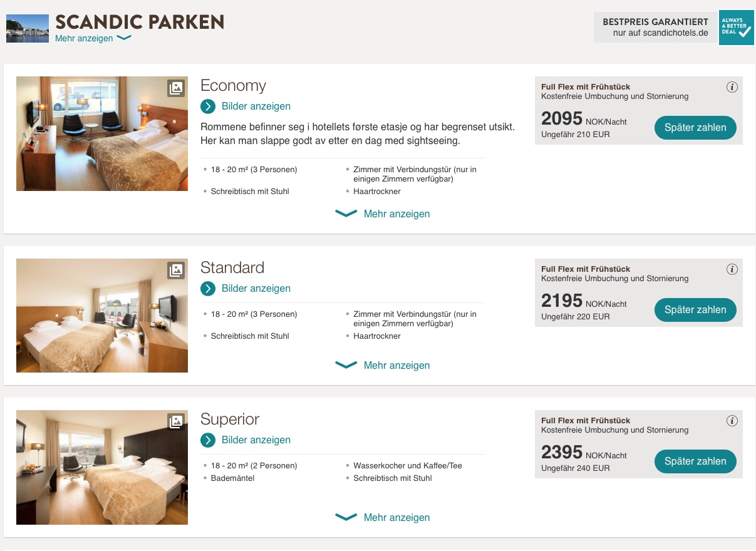Click the Bestpreis Garantiert banner
The image size is (756, 551).
point(655,28)
